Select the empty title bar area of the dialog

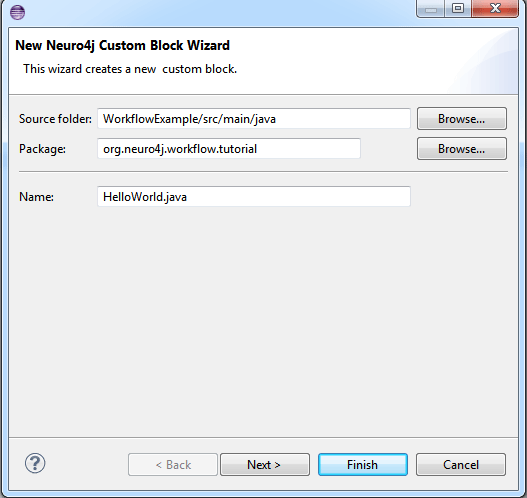click(x=218, y=12)
